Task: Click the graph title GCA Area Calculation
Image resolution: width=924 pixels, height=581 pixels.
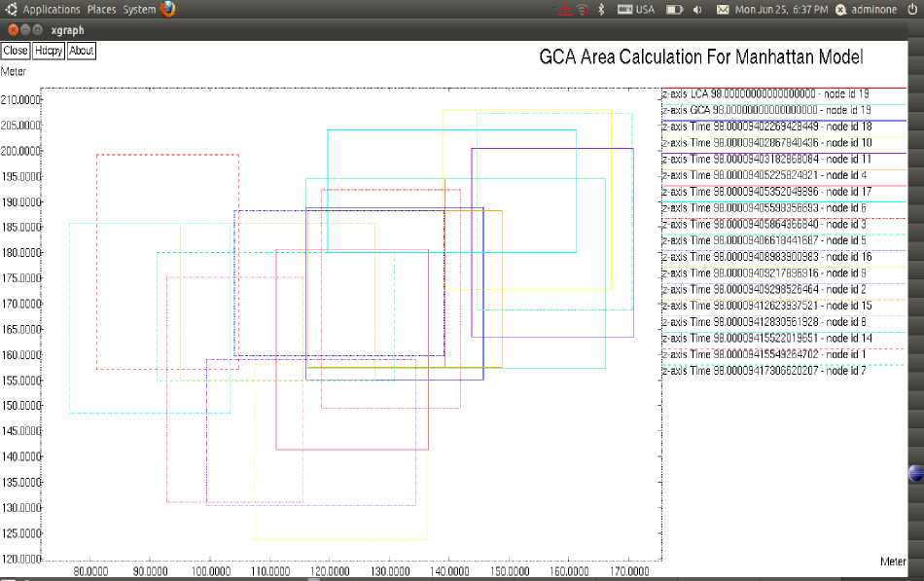Action: [700, 56]
